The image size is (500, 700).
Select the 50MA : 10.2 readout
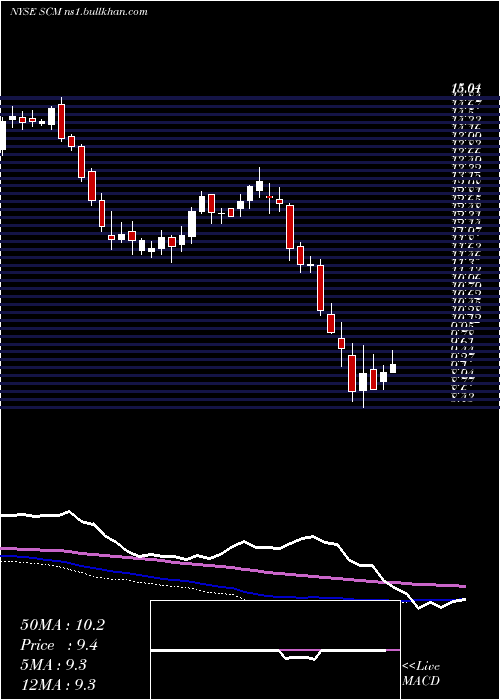pyautogui.click(x=62, y=625)
